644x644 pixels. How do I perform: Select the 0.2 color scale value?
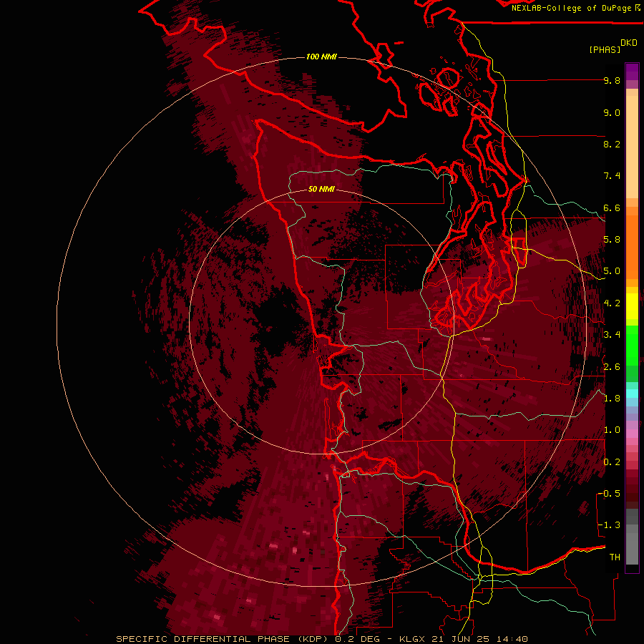612,462
